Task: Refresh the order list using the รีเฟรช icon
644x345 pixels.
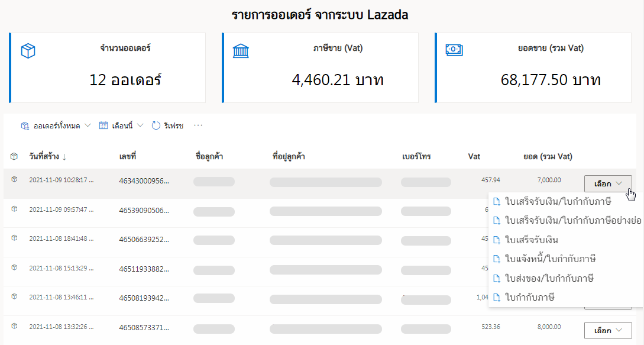Action: [156, 125]
